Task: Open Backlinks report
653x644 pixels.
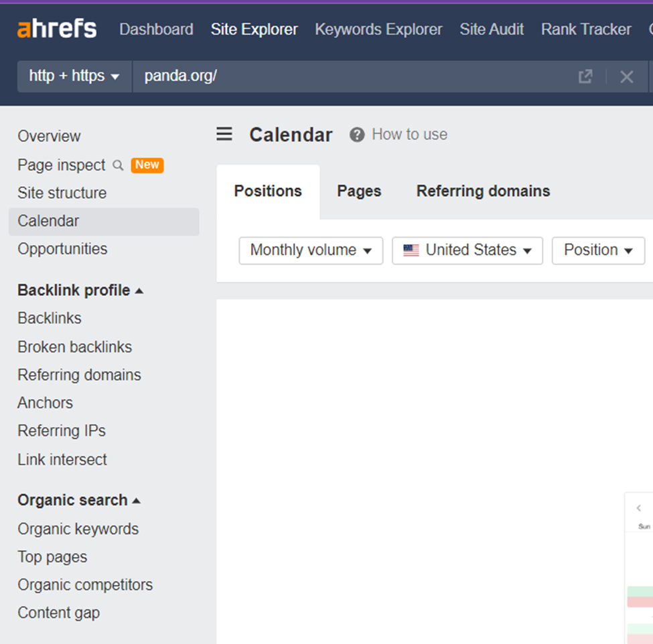Action: point(50,318)
